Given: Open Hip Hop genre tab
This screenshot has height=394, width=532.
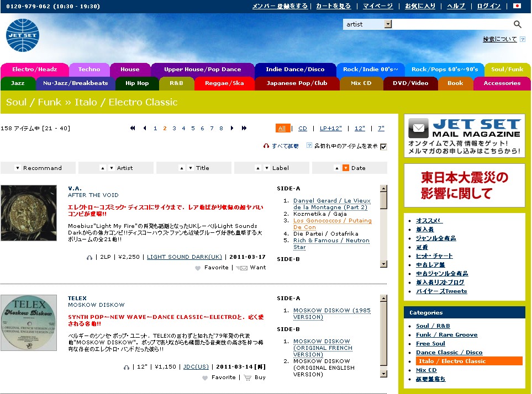Looking at the screenshot, I should pos(137,83).
